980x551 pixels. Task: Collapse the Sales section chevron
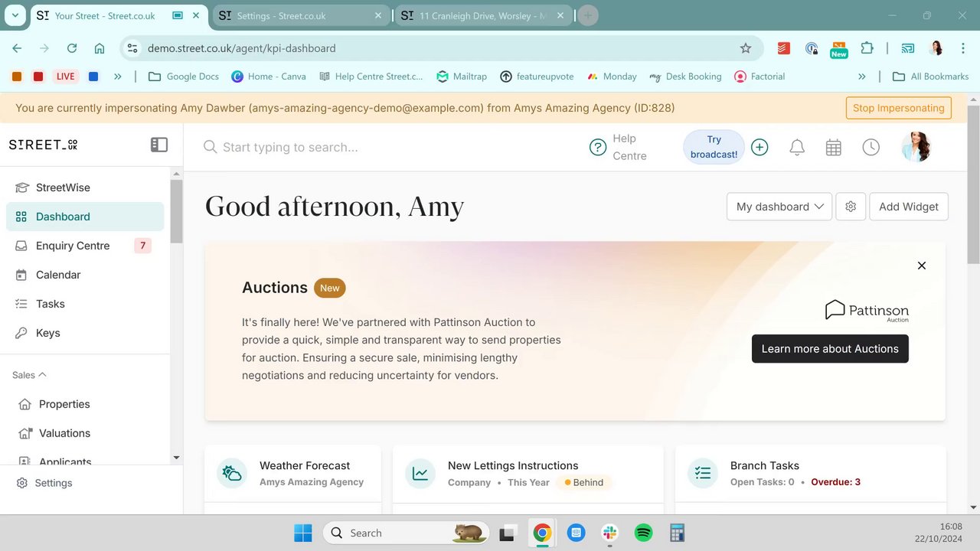coord(42,375)
